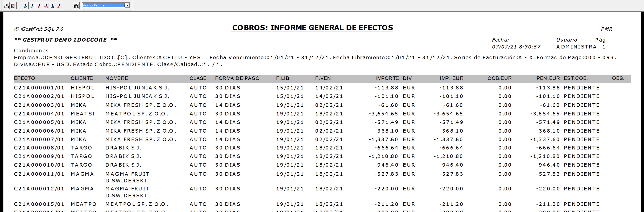644x212 pixels.
Task: Click the EST.COB. column header
Action: 576,78
